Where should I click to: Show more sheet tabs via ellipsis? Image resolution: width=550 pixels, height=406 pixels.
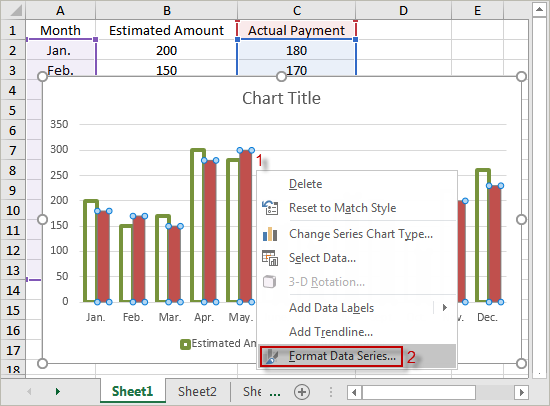pos(275,394)
